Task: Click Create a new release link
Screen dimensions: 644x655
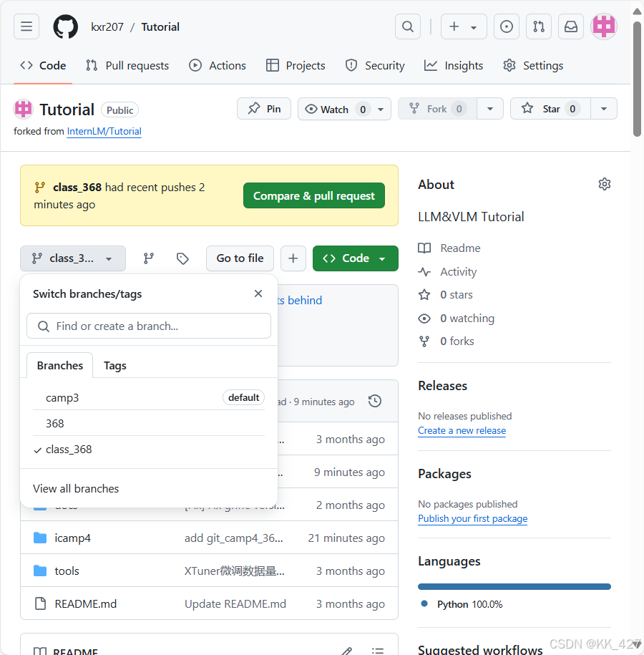Action: click(x=462, y=431)
